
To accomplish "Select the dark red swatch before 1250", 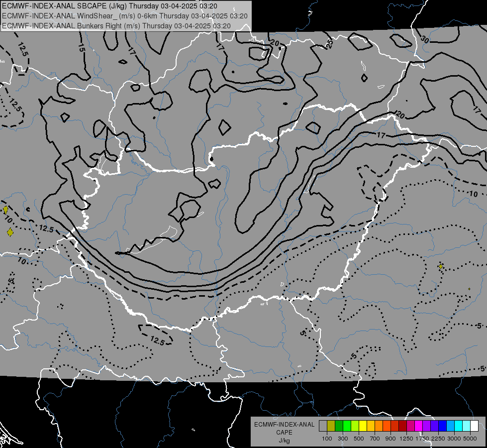I will 402,426.
